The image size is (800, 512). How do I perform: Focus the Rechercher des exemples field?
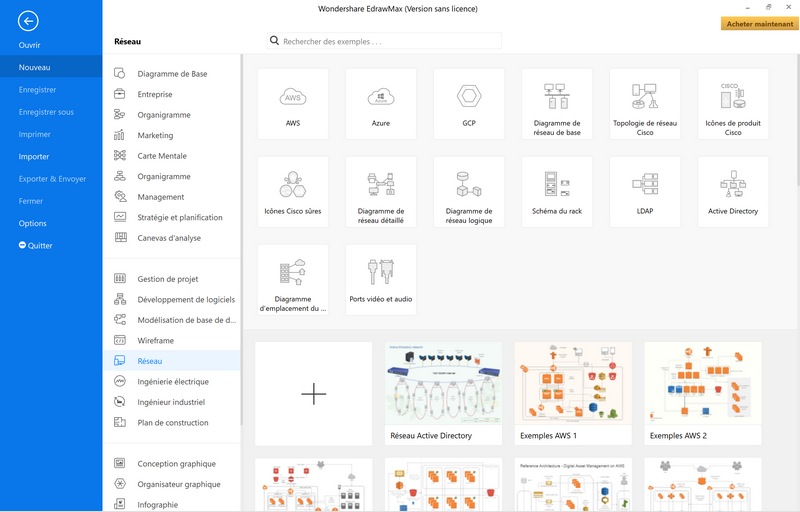[384, 41]
